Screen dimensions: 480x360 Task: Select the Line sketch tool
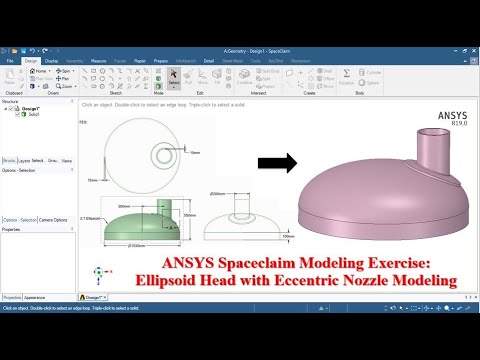click(85, 71)
